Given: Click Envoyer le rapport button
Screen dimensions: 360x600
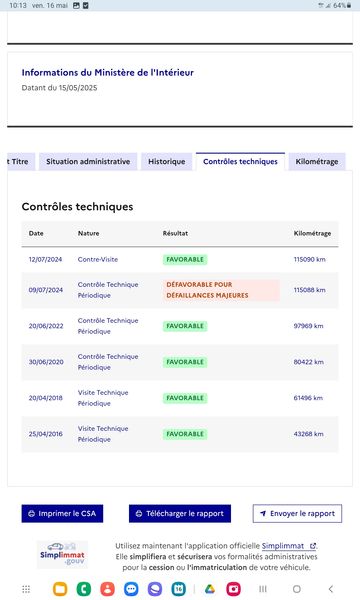Looking at the screenshot, I should pos(297,514).
